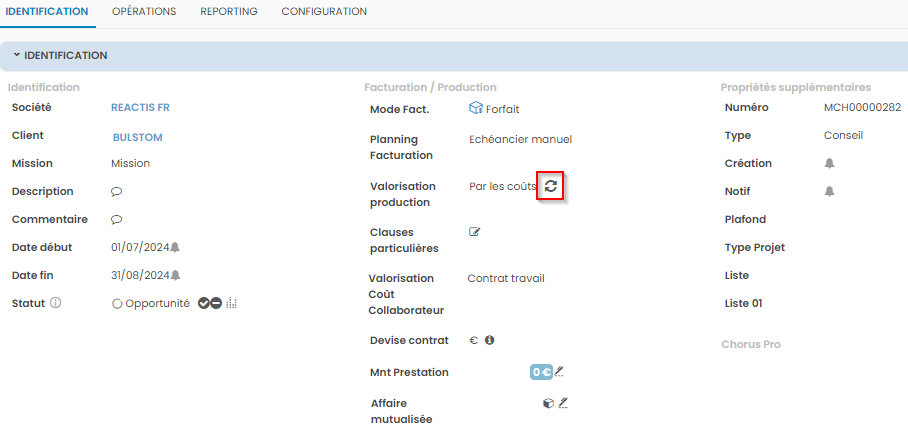Open the REACTIS FR société link
The height and width of the screenshot is (431, 908).
(x=141, y=108)
